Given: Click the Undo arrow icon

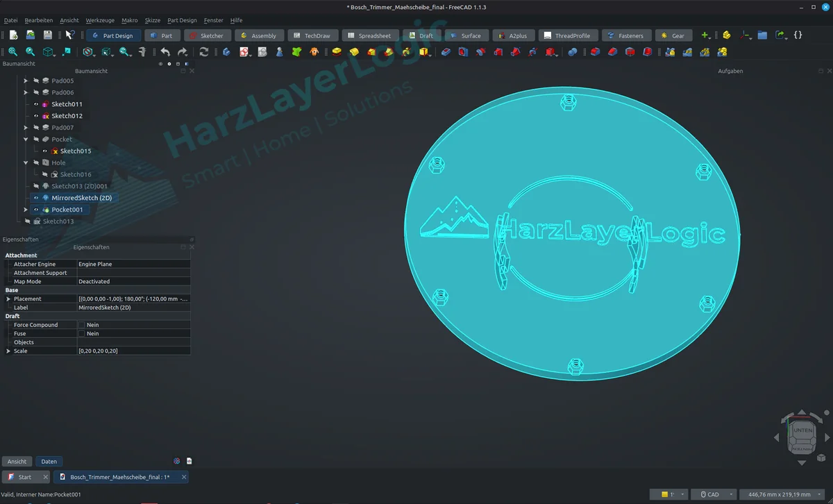Looking at the screenshot, I should [x=165, y=52].
